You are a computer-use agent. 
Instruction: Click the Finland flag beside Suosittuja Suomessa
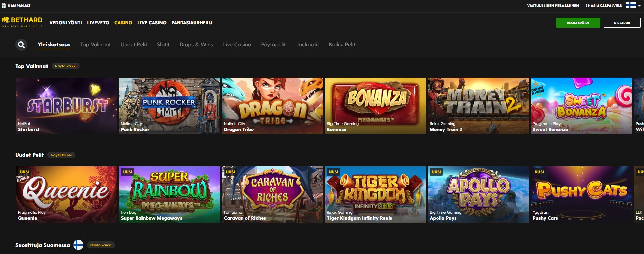pyautogui.click(x=78, y=245)
